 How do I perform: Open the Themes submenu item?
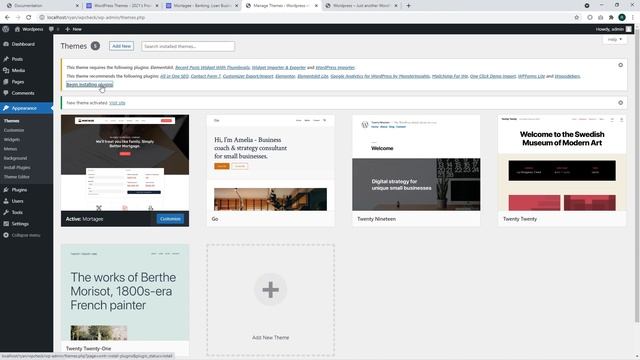coord(11,121)
